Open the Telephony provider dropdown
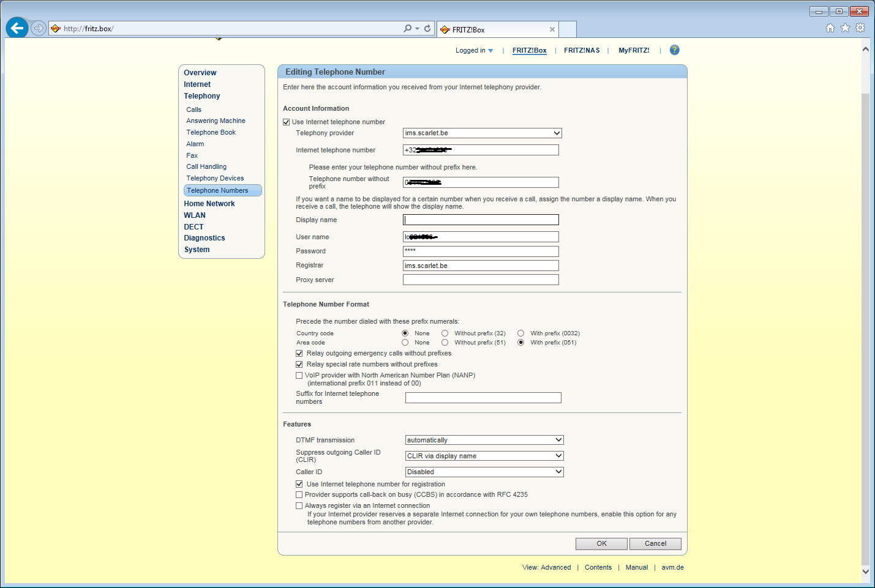The width and height of the screenshot is (875, 588). [482, 133]
